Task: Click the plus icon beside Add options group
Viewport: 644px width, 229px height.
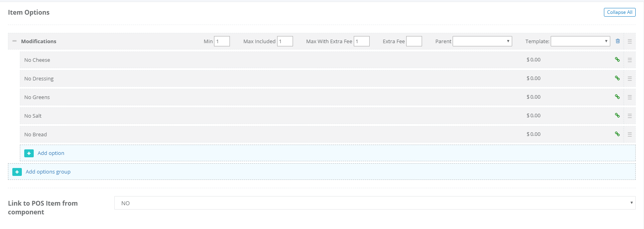Action: [17, 172]
